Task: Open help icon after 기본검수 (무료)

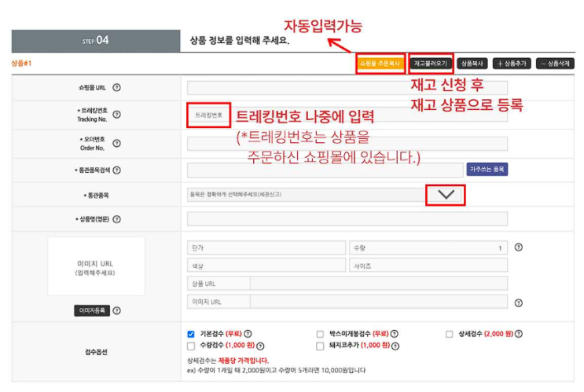Action: (248, 334)
